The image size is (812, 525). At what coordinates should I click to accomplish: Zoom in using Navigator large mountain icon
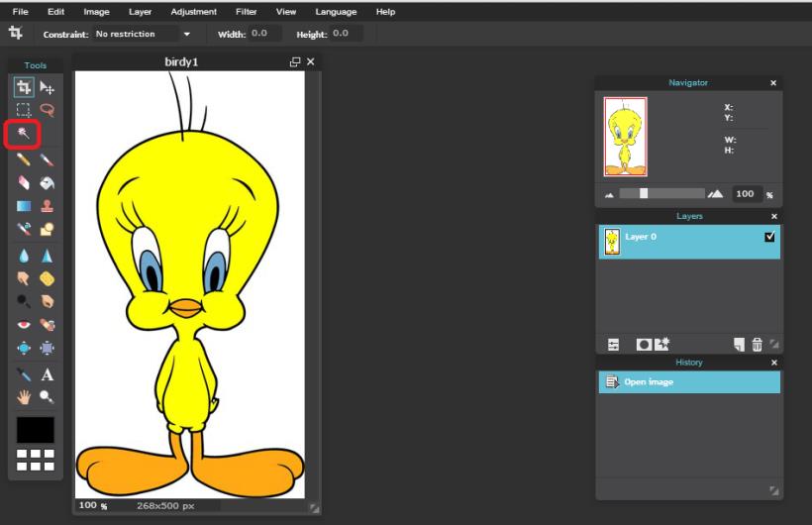tap(715, 194)
